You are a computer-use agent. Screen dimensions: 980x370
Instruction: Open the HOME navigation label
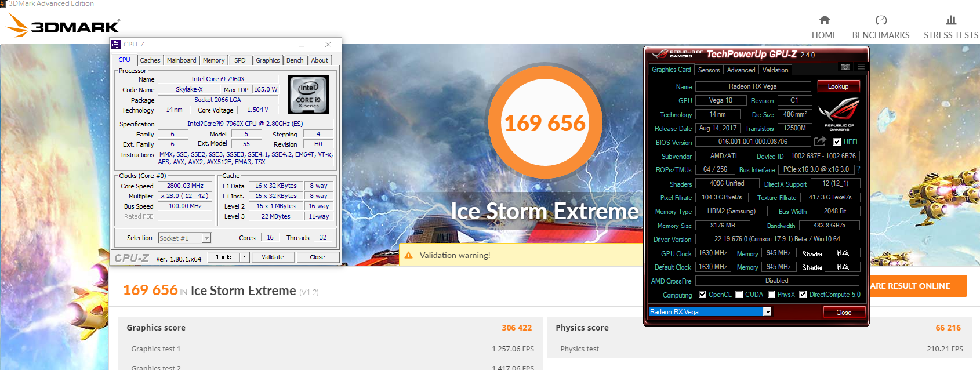(825, 35)
